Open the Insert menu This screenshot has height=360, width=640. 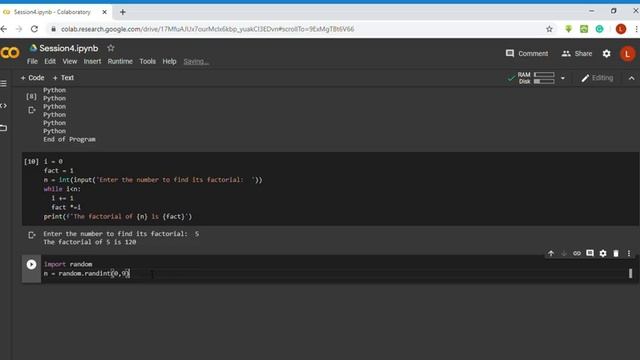[x=92, y=61]
